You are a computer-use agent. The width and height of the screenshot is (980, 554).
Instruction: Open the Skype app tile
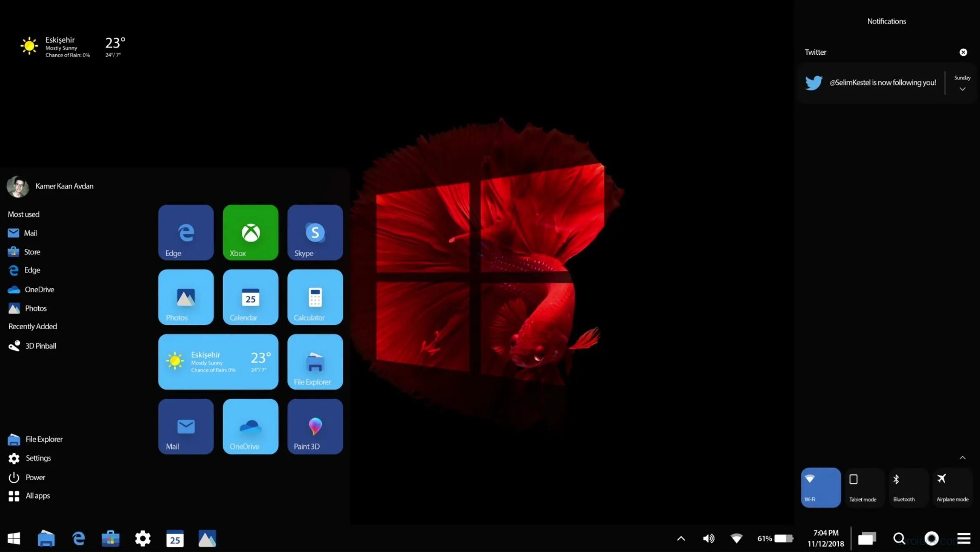coord(314,232)
